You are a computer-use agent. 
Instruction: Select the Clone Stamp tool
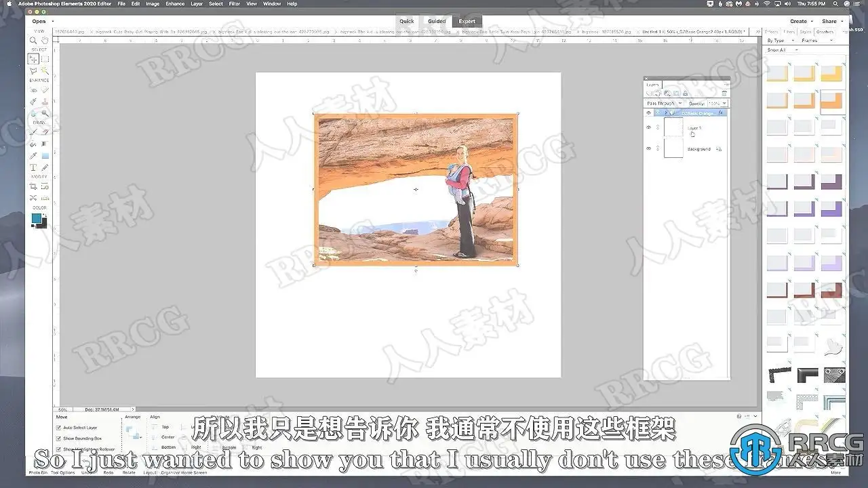[x=45, y=101]
